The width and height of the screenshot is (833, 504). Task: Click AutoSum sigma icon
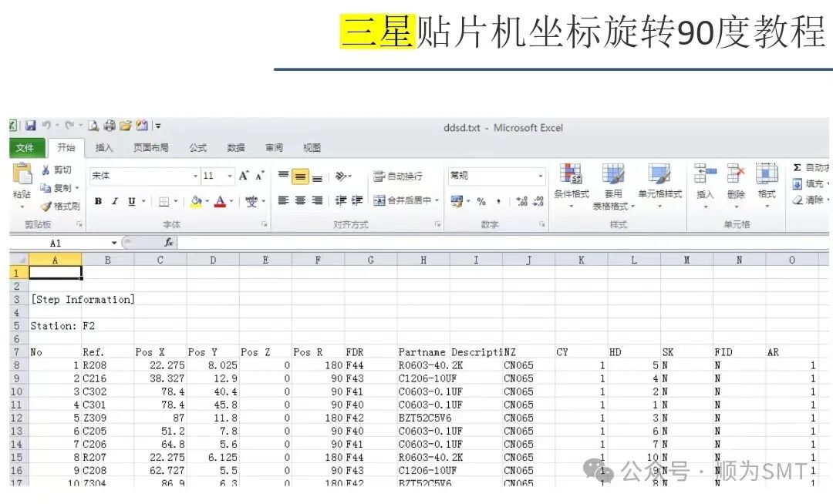pos(797,168)
